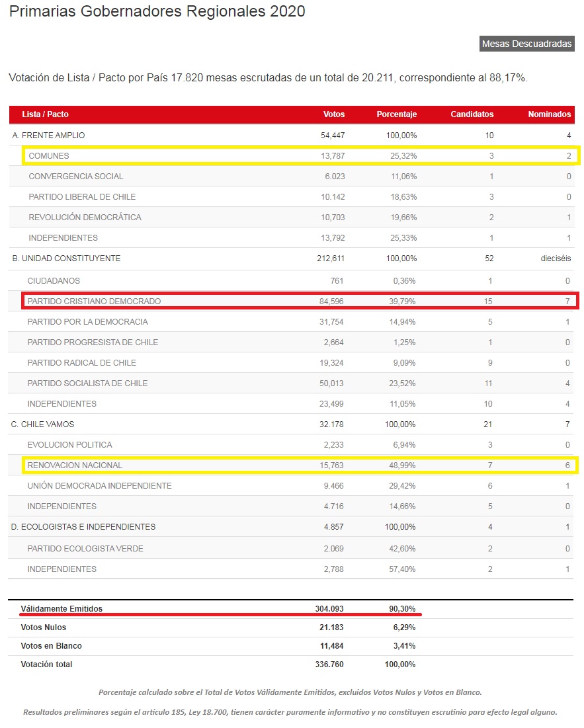Image resolution: width=584 pixels, height=728 pixels.
Task: Click the Mesas Descuadradas button
Action: 527,44
